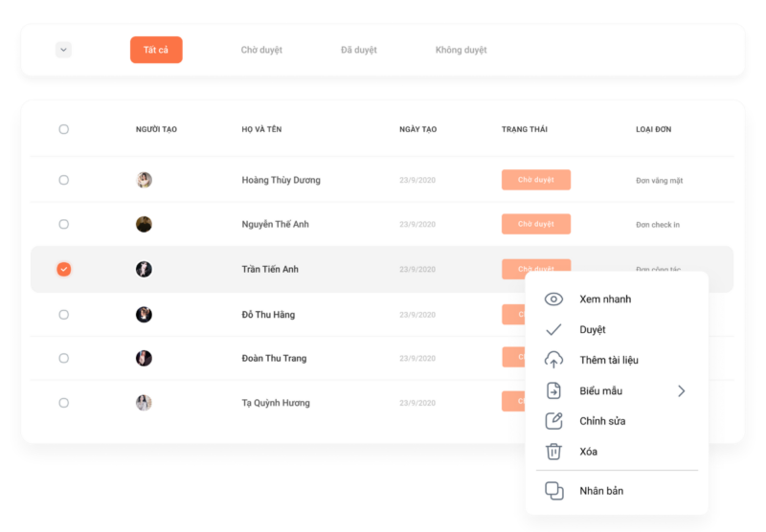This screenshot has height=532, width=766.
Task: Click the duplicate squares icon for Nhân bản
Action: click(x=554, y=491)
